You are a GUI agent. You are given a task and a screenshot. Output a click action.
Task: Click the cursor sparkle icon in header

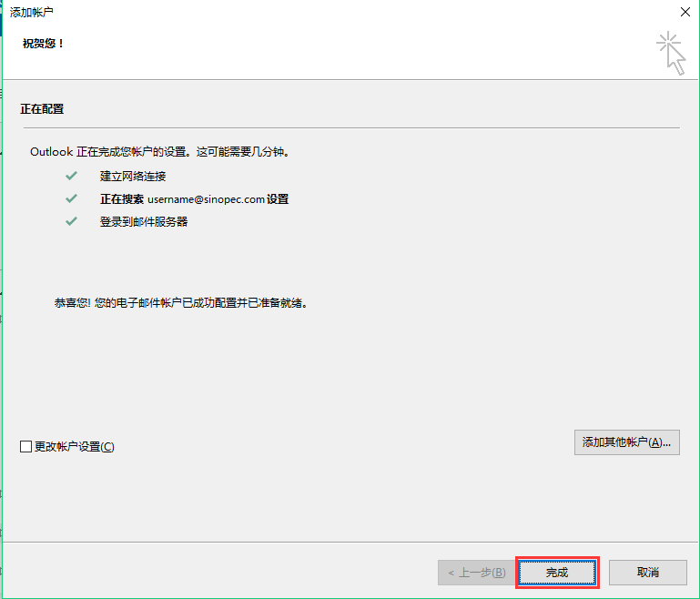click(x=672, y=52)
